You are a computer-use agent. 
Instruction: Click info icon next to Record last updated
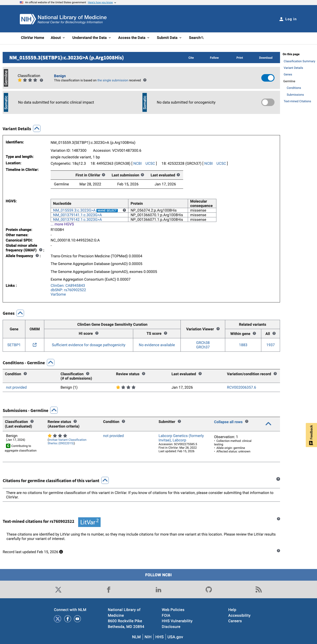tap(61, 552)
